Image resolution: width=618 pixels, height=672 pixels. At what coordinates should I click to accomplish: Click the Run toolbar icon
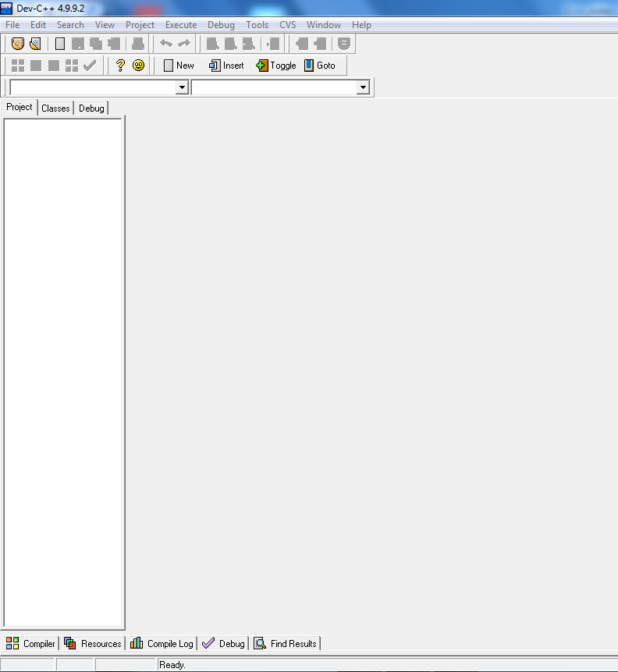pyautogui.click(x=36, y=66)
